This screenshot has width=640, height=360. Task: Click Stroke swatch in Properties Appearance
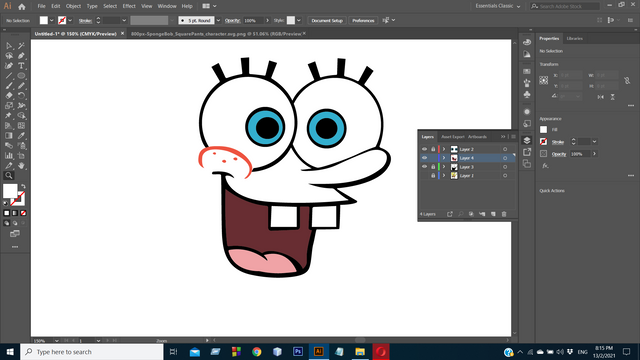point(543,142)
